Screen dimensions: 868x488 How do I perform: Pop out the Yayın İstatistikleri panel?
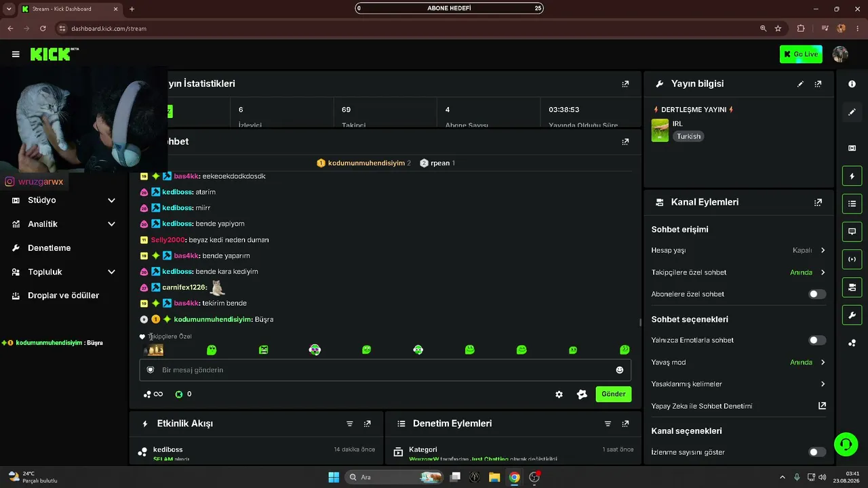(x=625, y=84)
